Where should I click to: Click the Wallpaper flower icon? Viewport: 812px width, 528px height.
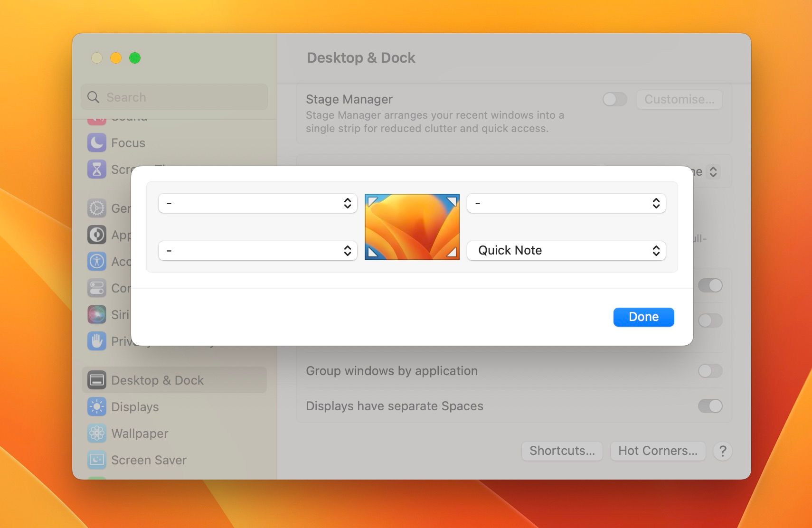[97, 434]
